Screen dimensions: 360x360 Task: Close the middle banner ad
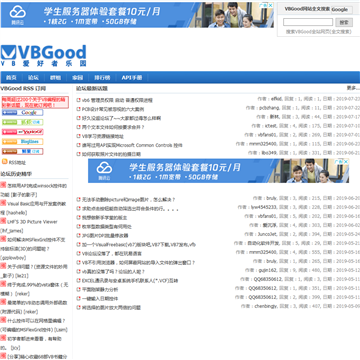pos(346,161)
